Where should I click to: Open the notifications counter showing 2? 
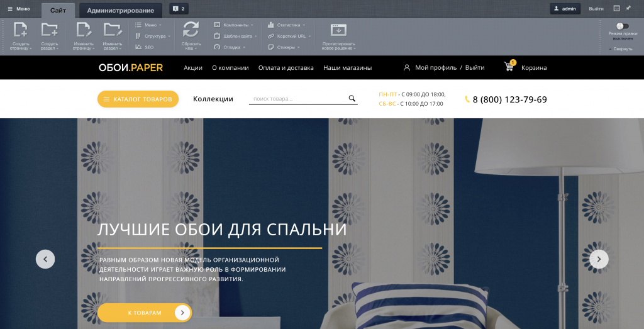[x=179, y=9]
